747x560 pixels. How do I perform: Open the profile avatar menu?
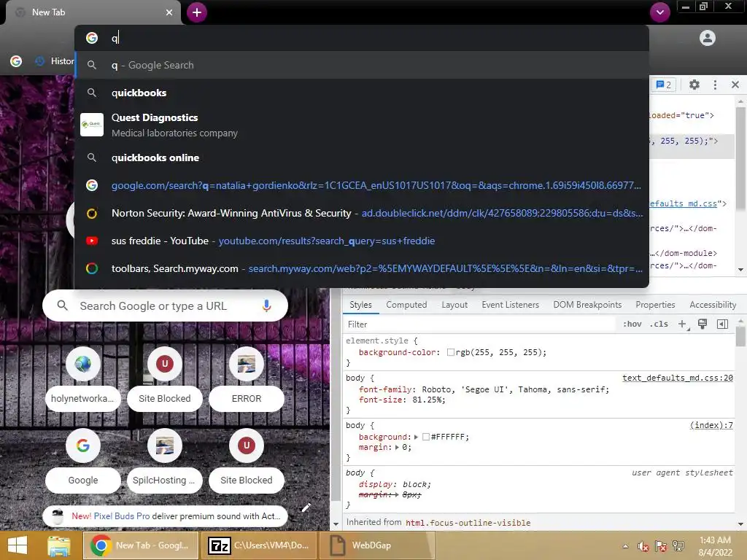coord(708,38)
